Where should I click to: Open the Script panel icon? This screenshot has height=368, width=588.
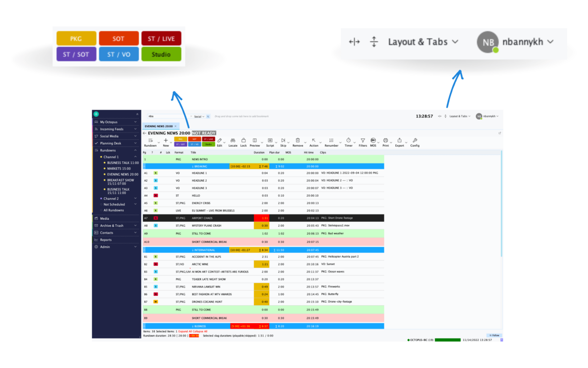(x=270, y=141)
